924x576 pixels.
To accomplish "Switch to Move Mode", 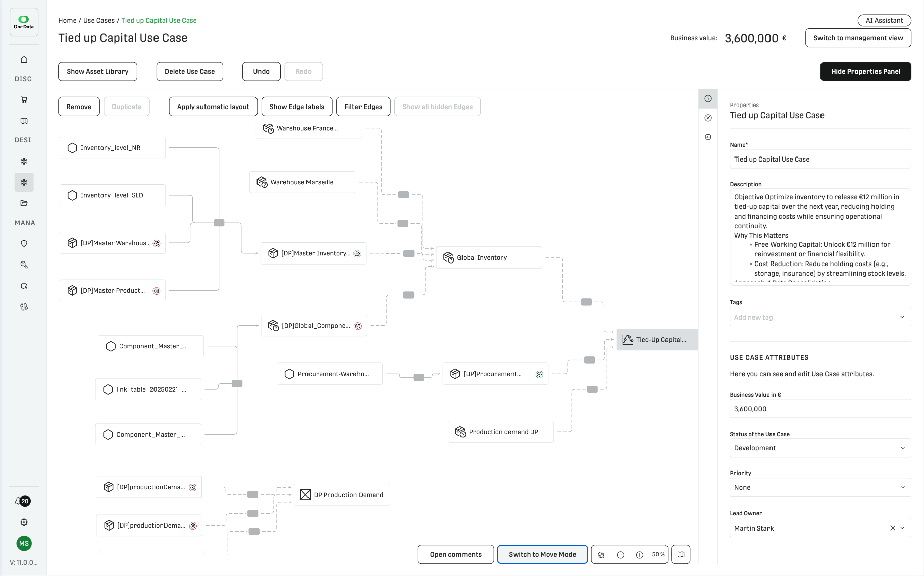I will point(542,554).
